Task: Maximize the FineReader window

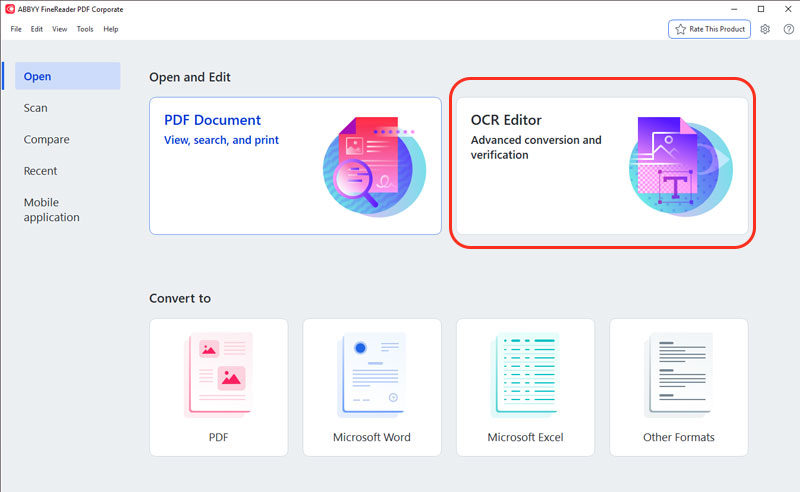Action: (x=761, y=9)
